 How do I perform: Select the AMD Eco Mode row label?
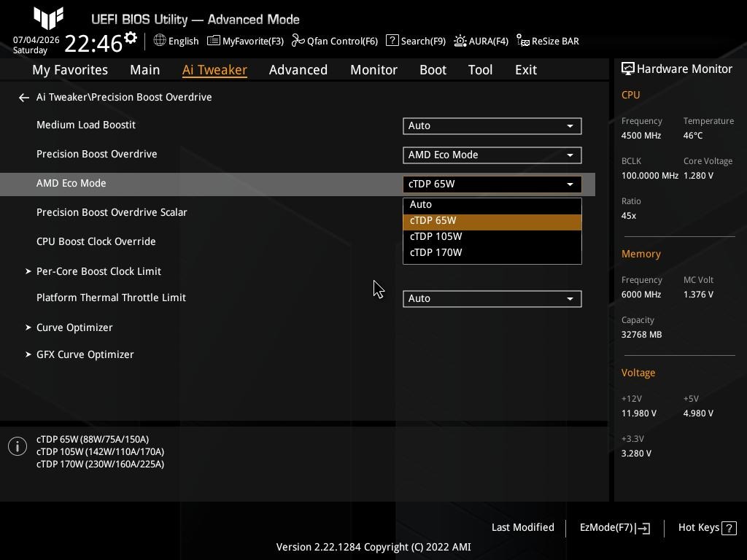[71, 183]
